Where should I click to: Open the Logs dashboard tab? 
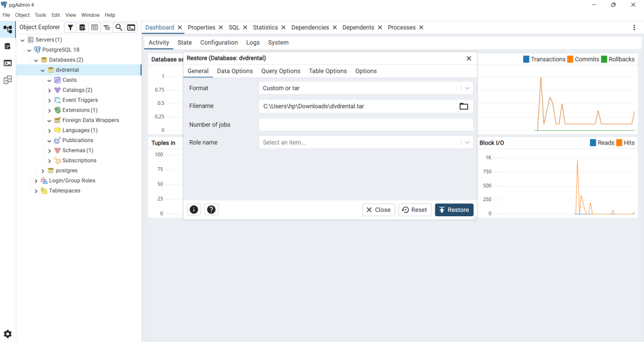click(x=253, y=43)
